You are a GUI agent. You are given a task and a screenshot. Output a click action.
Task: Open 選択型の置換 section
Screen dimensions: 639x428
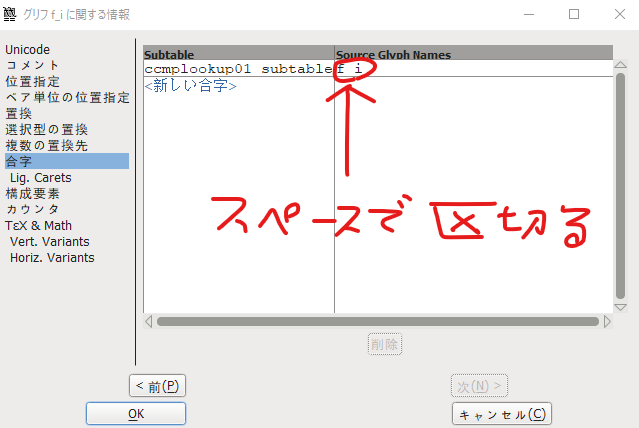pyautogui.click(x=46, y=130)
